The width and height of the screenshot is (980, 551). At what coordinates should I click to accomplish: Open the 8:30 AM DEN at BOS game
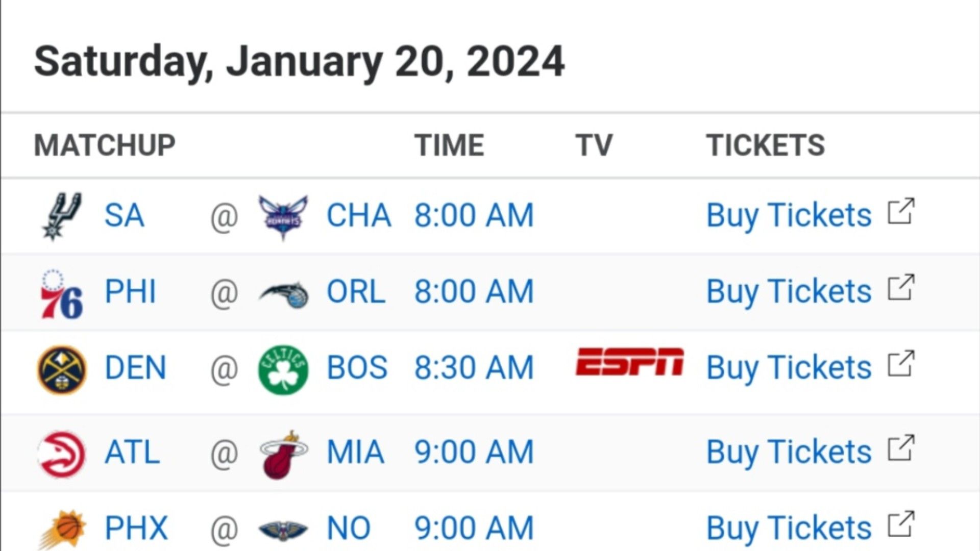(474, 367)
